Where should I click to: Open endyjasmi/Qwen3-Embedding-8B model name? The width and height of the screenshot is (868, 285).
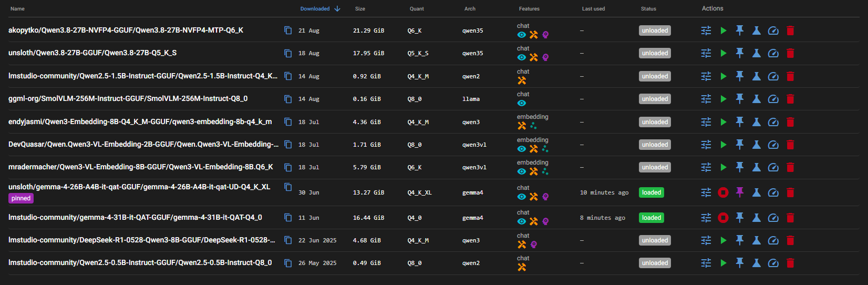pos(140,122)
